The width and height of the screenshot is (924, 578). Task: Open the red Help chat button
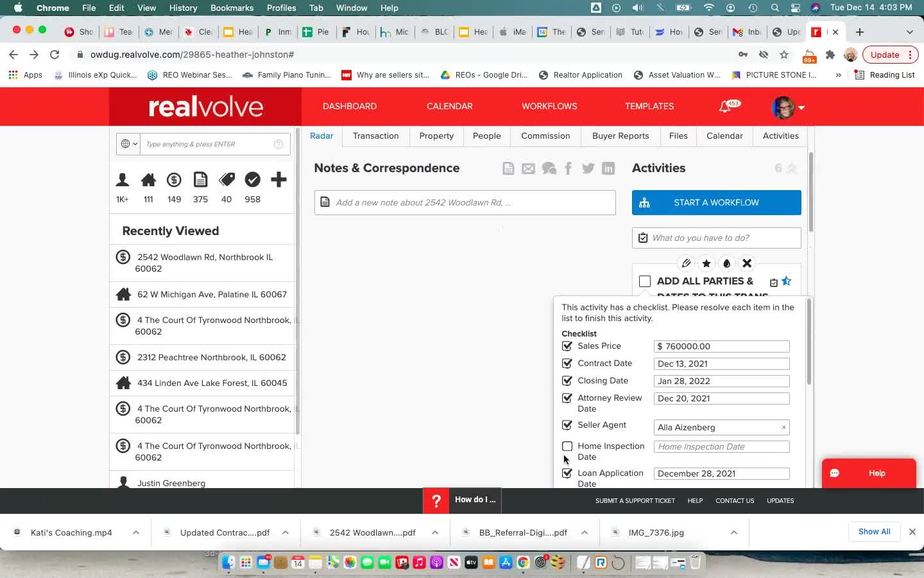869,473
